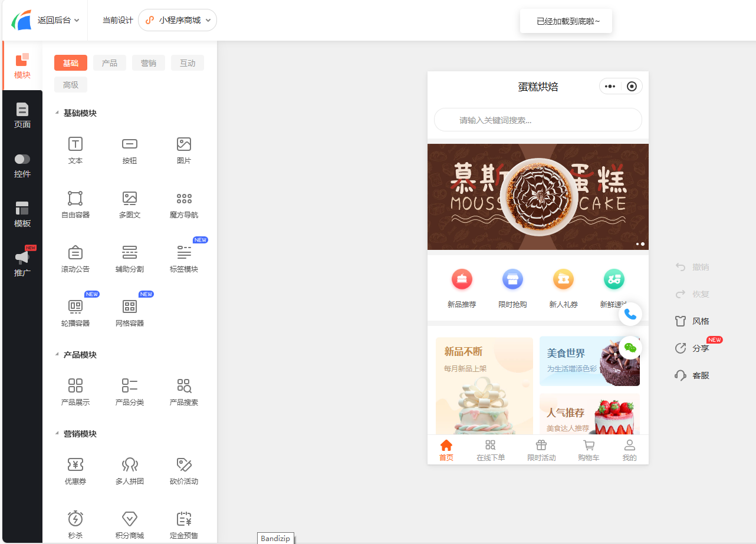
Task: Click the keyword search field in preview
Action: pyautogui.click(x=538, y=120)
